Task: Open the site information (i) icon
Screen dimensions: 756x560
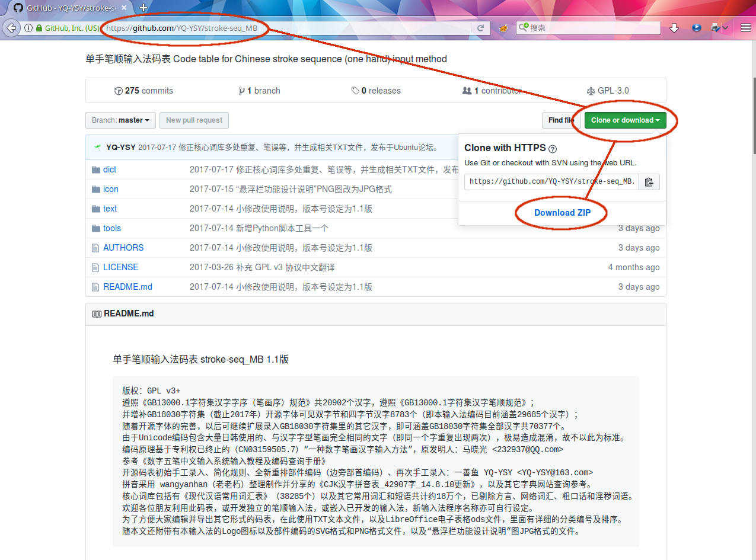Action: click(28, 28)
